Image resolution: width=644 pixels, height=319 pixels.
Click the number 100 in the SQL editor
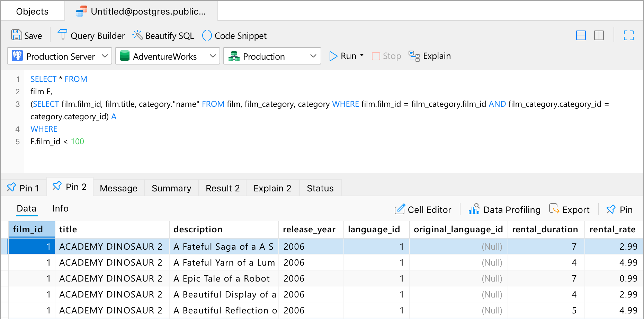click(78, 141)
